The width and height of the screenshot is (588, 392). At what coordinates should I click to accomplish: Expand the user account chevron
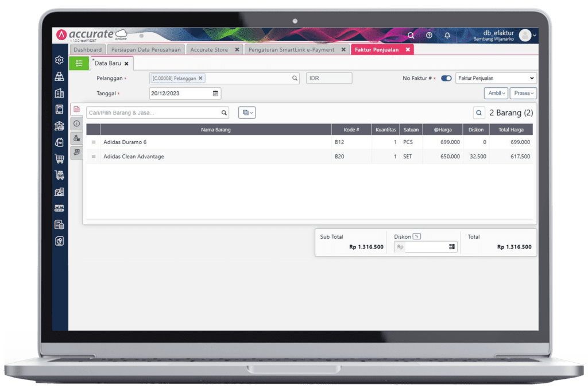(535, 35)
